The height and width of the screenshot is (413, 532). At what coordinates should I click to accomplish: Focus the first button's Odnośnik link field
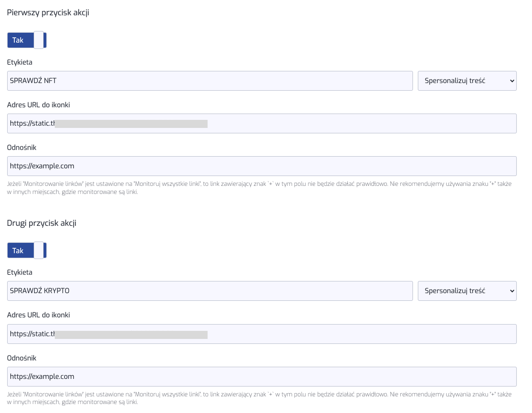coord(262,166)
